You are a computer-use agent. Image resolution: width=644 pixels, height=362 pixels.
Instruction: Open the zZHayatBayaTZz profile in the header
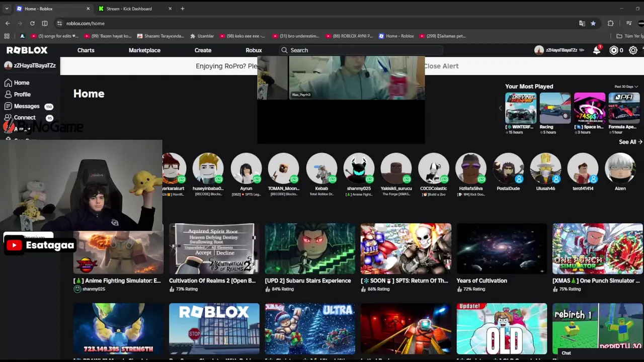[559, 50]
